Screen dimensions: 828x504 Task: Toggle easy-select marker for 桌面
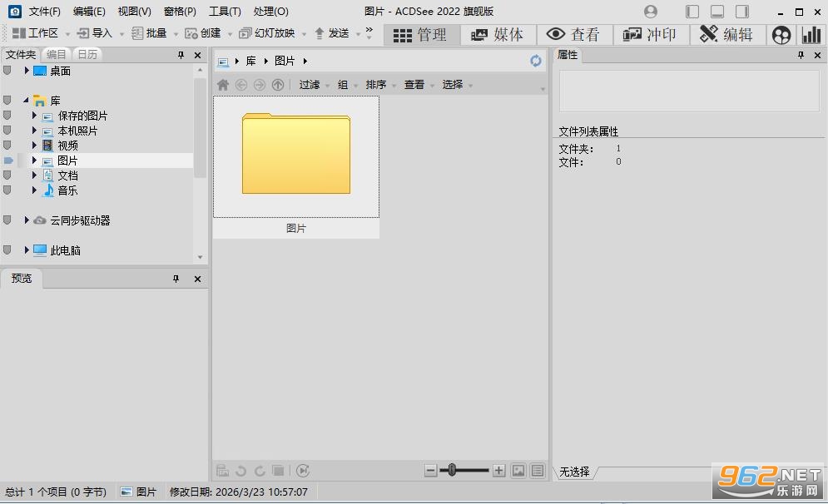[x=7, y=70]
